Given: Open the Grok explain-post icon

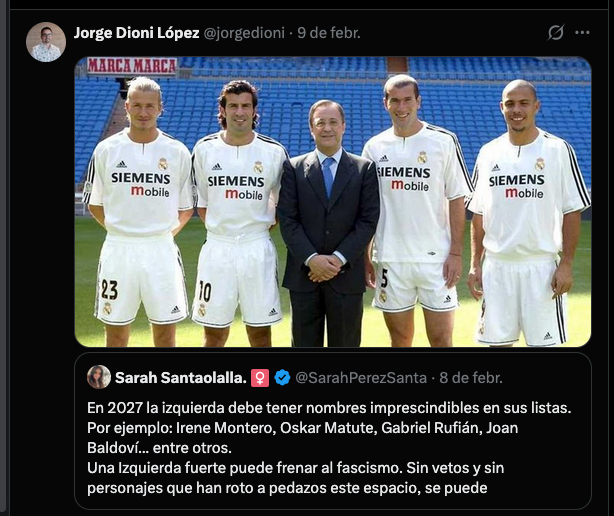Looking at the screenshot, I should pyautogui.click(x=556, y=32).
